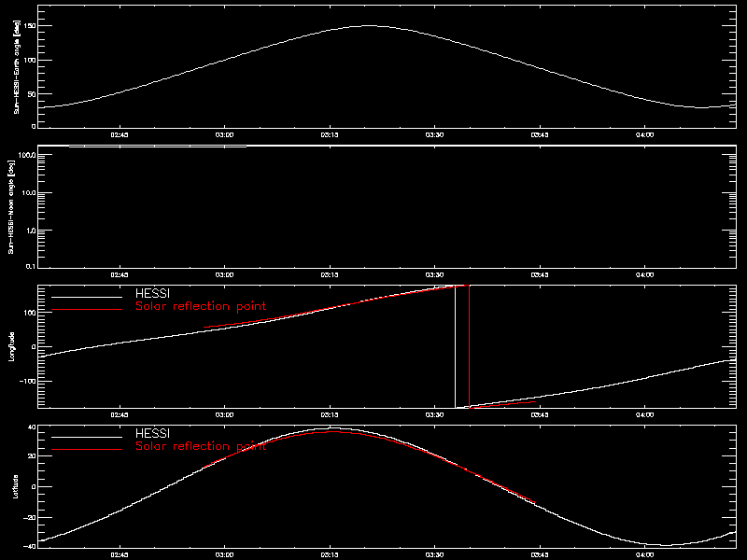Image resolution: width=747 pixels, height=560 pixels.
Task: Click the 'Sun-HESSI-Earth angle [deg]' axis title
Action: tap(17, 66)
